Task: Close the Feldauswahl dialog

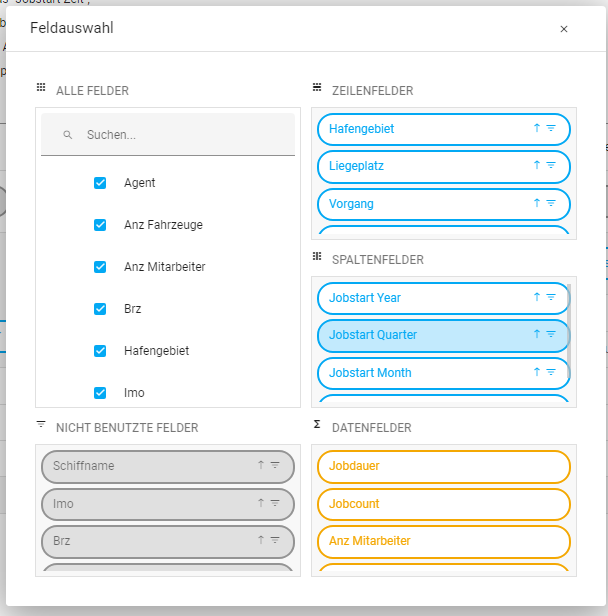Action: 564,29
